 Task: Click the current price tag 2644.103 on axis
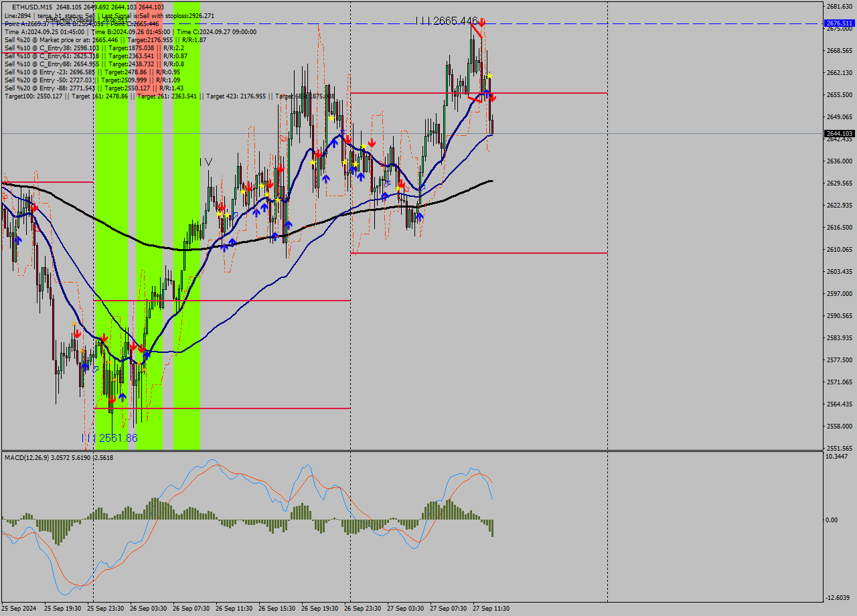839,133
